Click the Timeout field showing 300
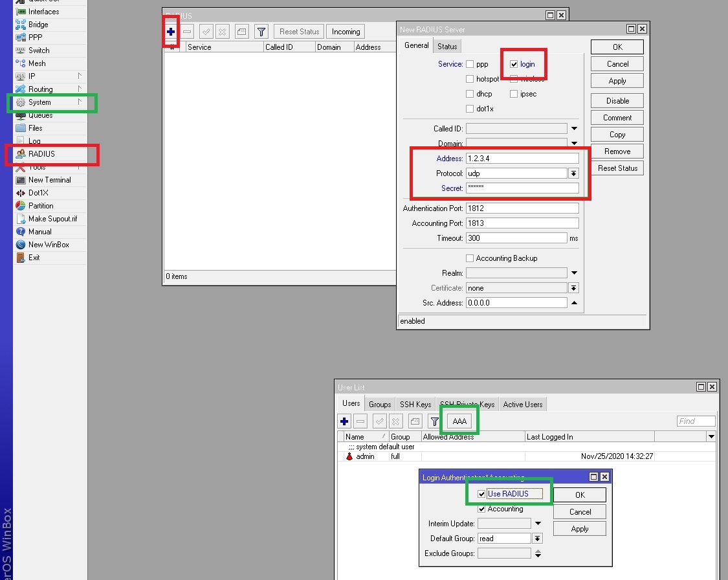The width and height of the screenshot is (728, 580). click(516, 238)
